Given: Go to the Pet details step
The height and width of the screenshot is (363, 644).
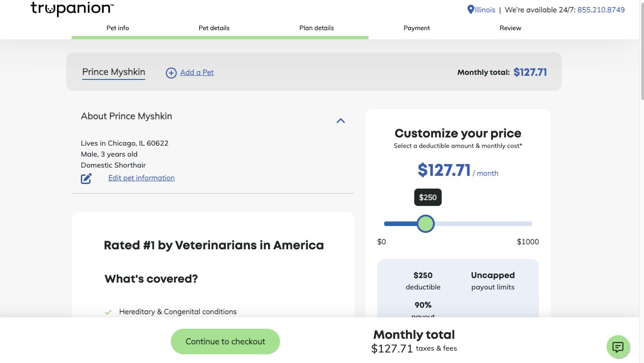Looking at the screenshot, I should click(x=214, y=28).
